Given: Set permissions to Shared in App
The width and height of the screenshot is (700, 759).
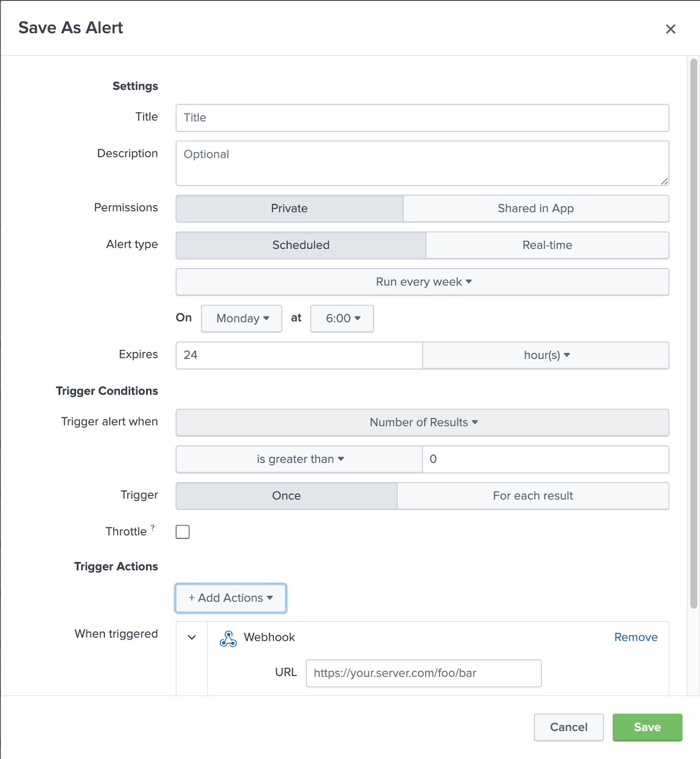Looking at the screenshot, I should tap(536, 209).
